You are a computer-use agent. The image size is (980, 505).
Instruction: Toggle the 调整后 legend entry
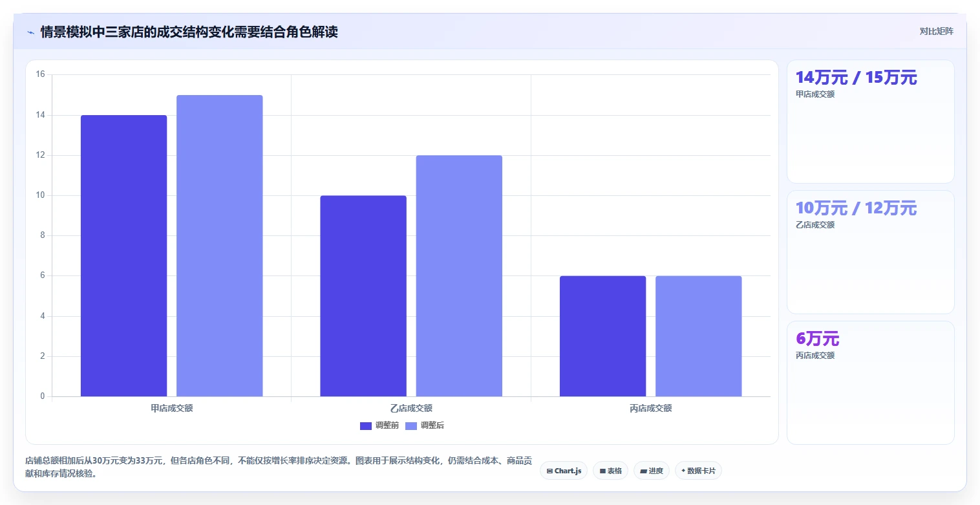[x=425, y=425]
